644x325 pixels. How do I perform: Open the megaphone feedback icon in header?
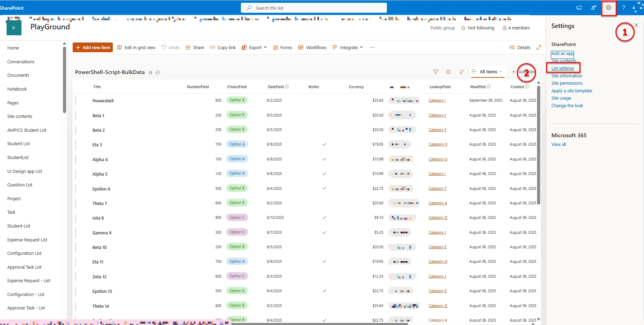click(x=579, y=8)
